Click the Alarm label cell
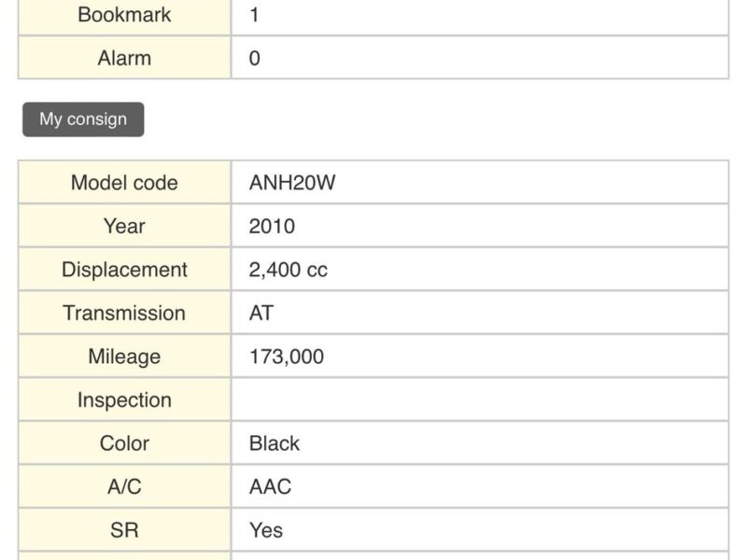Image resolution: width=747 pixels, height=560 pixels. click(x=124, y=58)
